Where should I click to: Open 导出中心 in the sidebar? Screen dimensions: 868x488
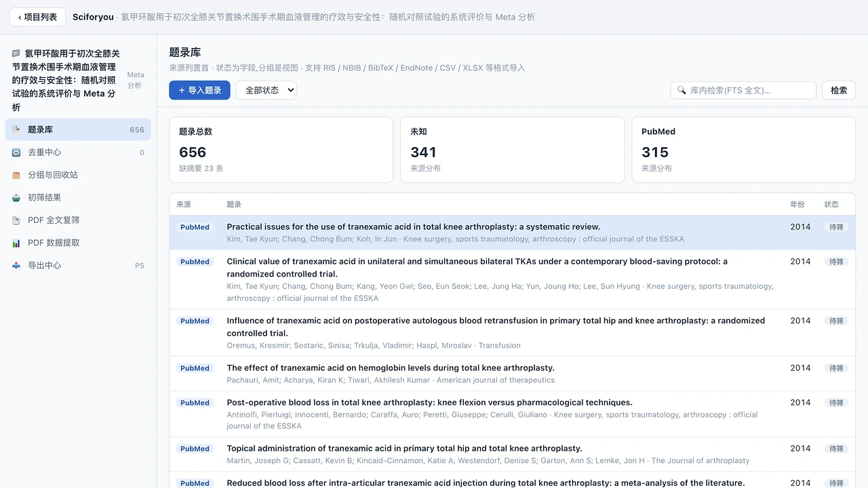pos(78,265)
